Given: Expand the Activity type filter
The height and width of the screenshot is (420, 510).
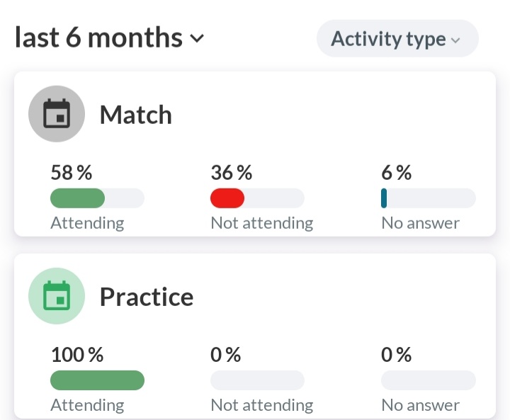Looking at the screenshot, I should pos(397,39).
